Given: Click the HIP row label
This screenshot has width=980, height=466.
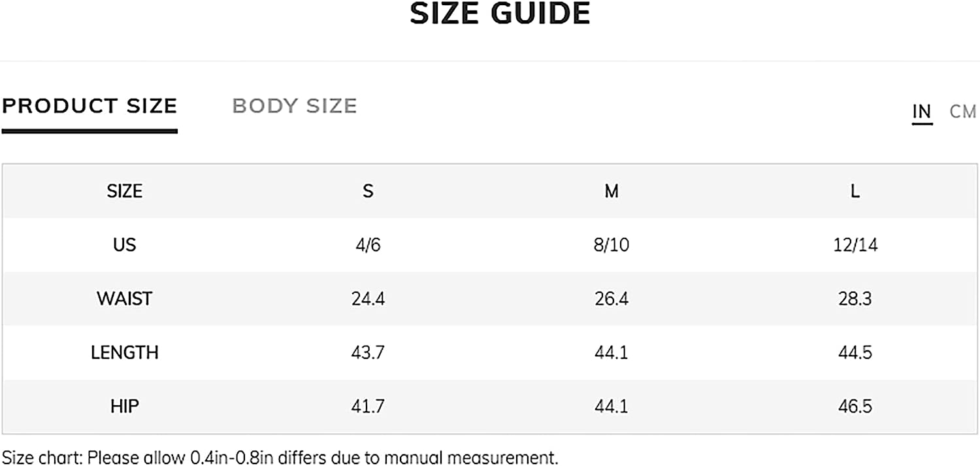Looking at the screenshot, I should coord(125,407).
